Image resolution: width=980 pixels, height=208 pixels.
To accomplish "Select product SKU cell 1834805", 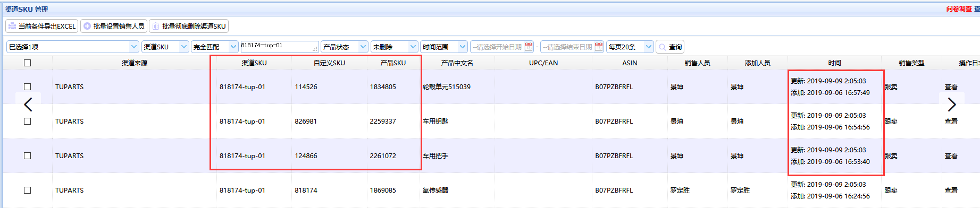I will 383,86.
